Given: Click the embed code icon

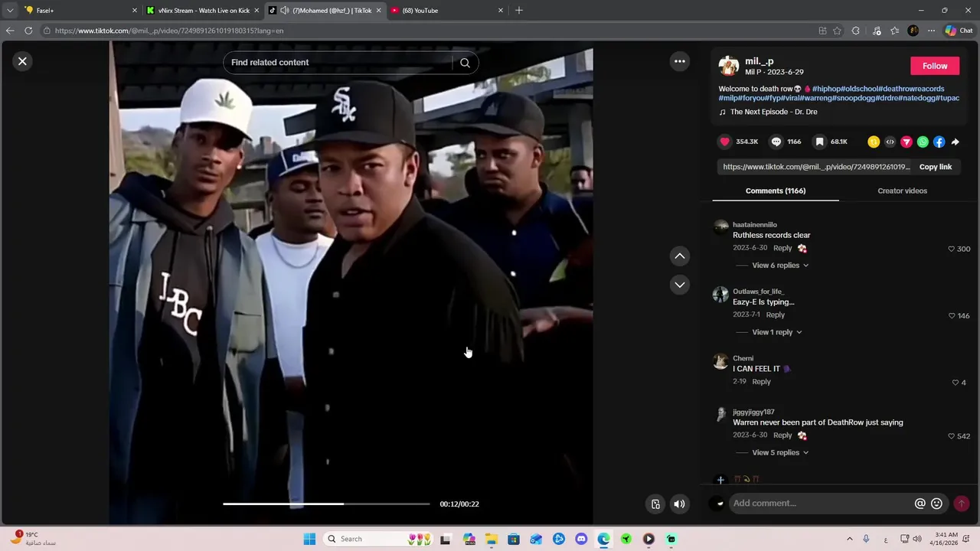Looking at the screenshot, I should tap(890, 142).
